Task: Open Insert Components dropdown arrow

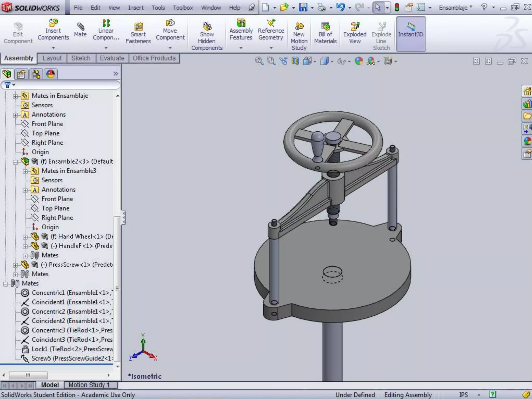Action: pyautogui.click(x=53, y=48)
